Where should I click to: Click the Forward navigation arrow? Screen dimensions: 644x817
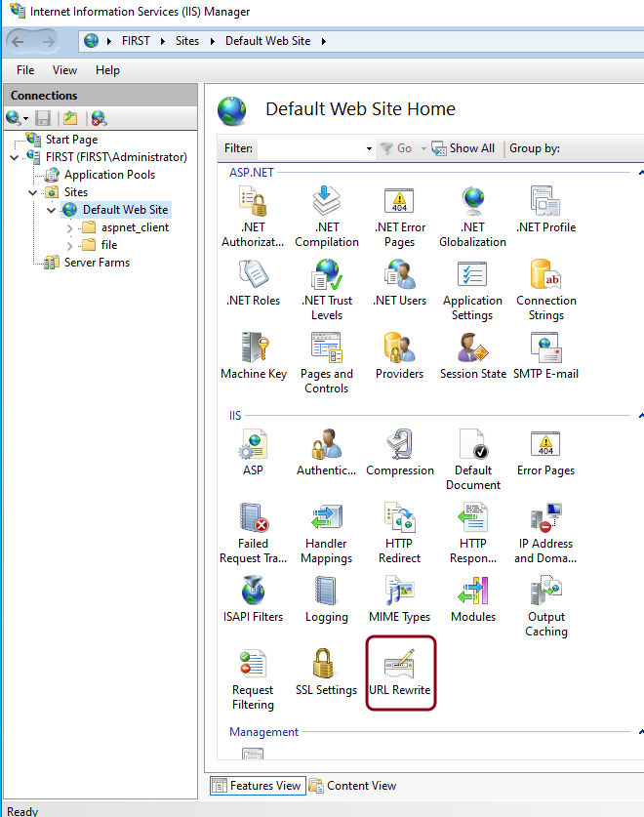tap(49, 42)
